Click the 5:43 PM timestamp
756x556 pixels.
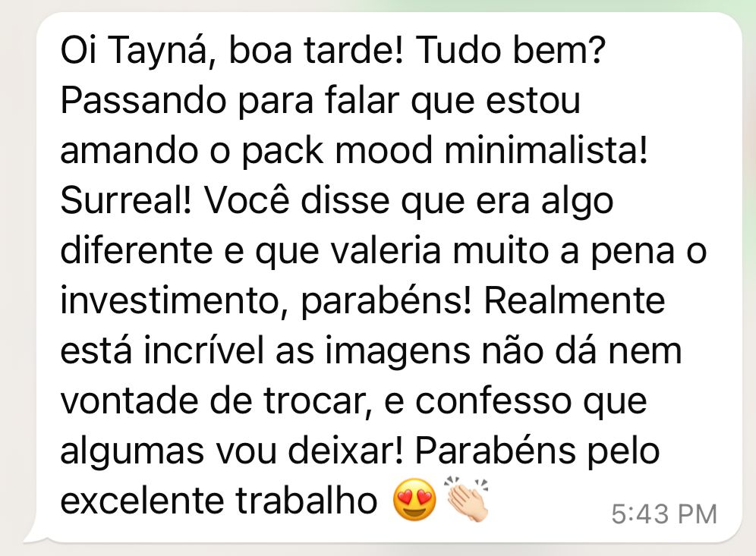tap(664, 514)
